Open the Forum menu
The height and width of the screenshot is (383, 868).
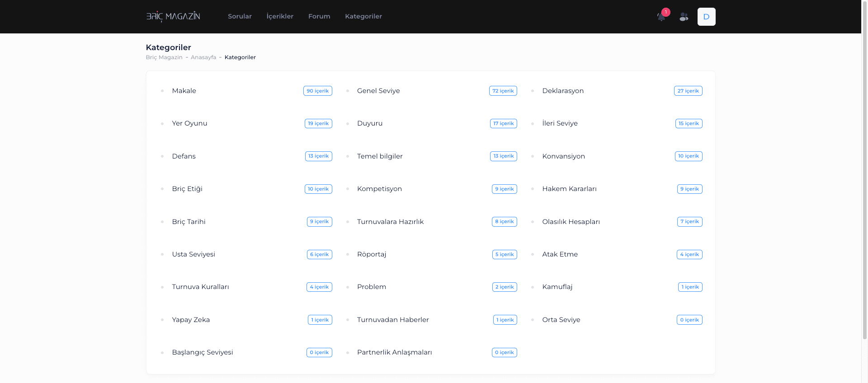319,16
